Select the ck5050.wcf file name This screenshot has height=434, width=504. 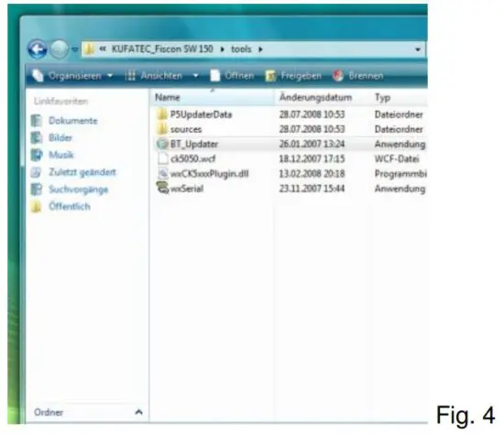point(192,158)
